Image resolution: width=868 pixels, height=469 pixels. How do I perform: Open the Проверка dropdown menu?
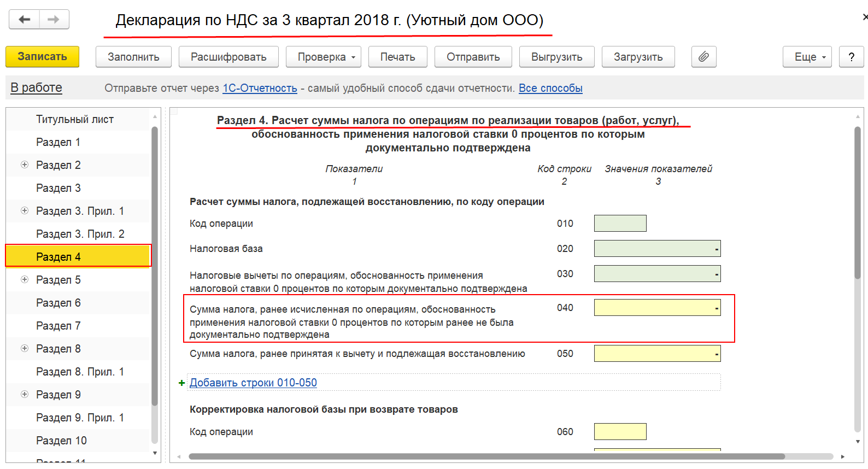(324, 57)
